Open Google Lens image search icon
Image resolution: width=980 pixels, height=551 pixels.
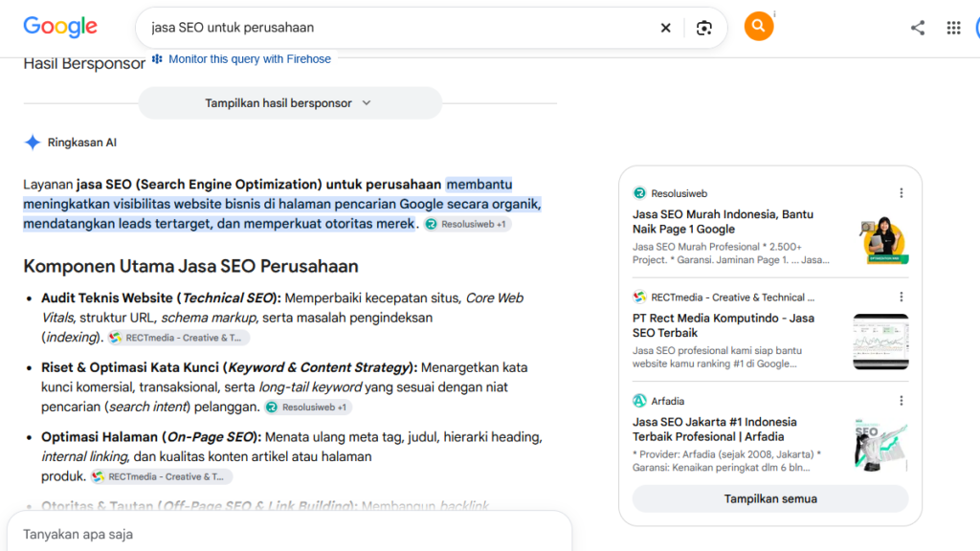(x=704, y=28)
